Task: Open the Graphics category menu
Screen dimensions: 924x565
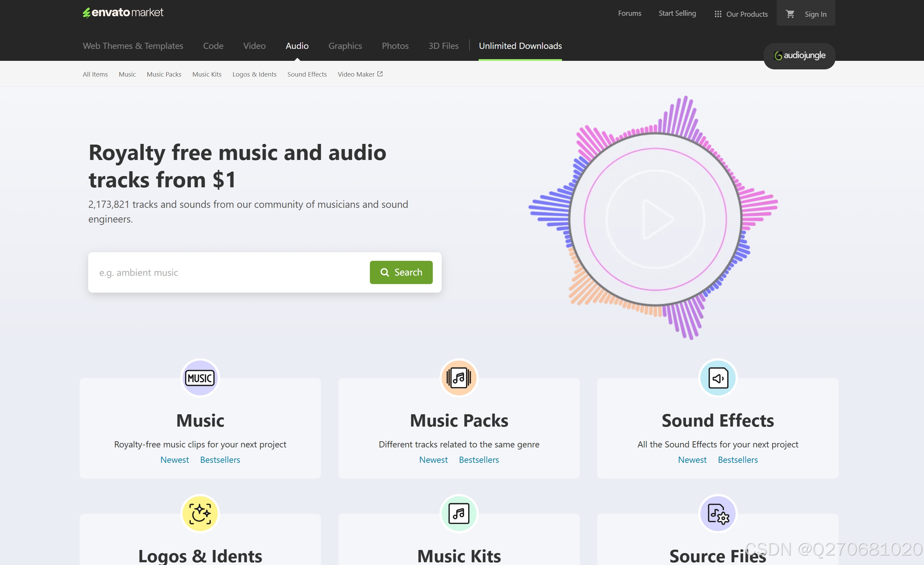Action: (x=345, y=46)
